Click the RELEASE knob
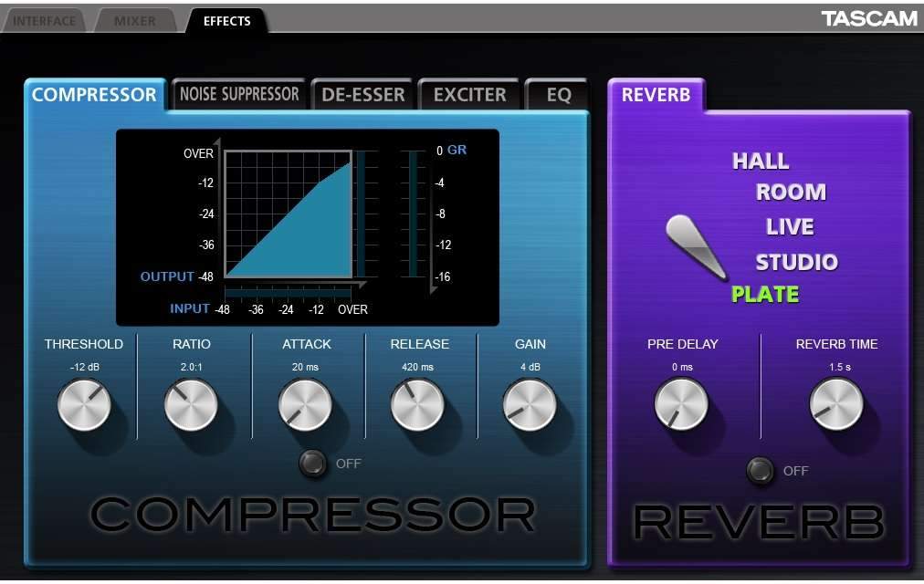Image resolution: width=924 pixels, height=584 pixels. (x=418, y=405)
